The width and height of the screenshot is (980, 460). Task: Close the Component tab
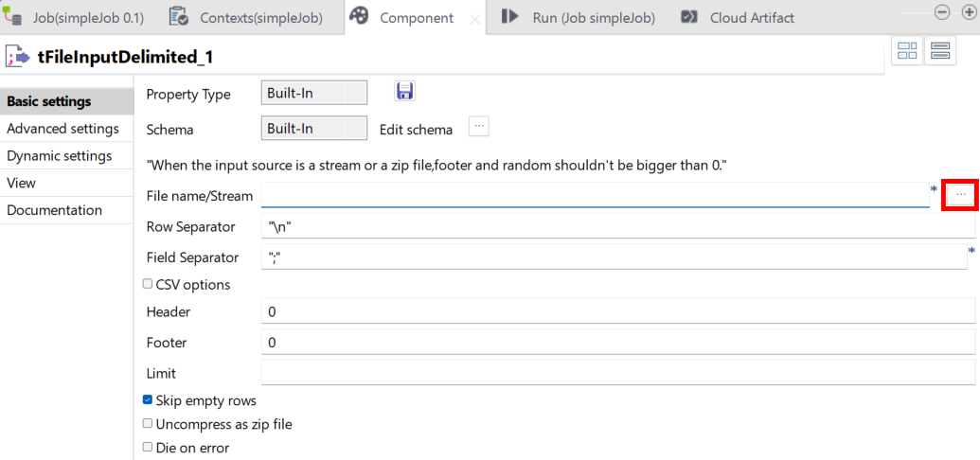476,18
